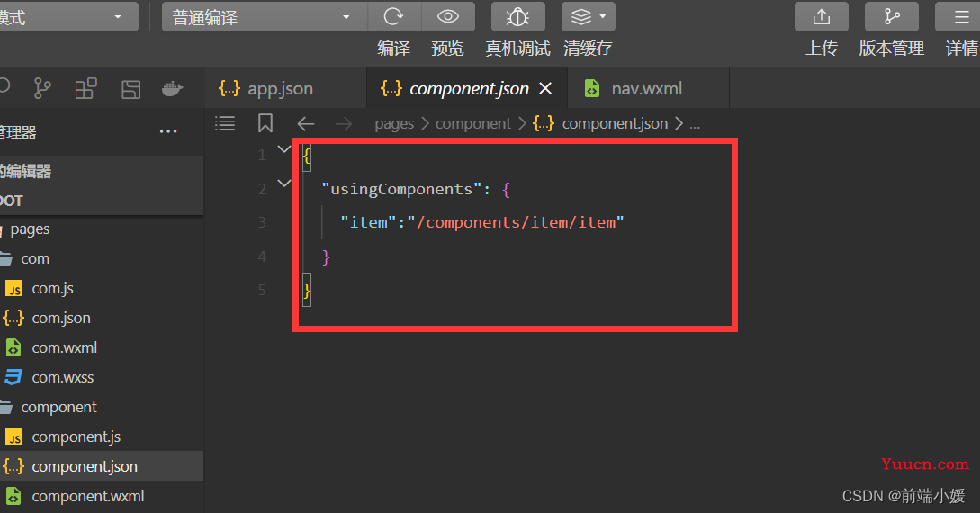Collapse usingComponents fold arrow on line 2
Screen dimensions: 980x513
tap(284, 184)
